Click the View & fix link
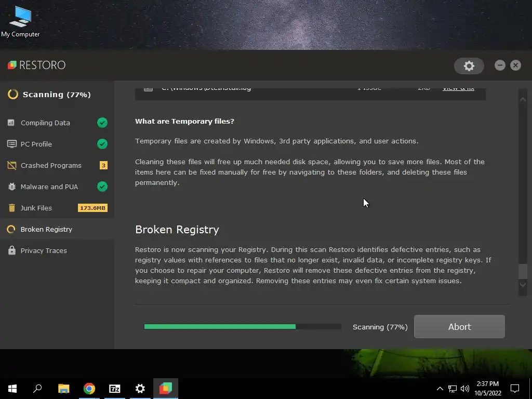 [458, 88]
